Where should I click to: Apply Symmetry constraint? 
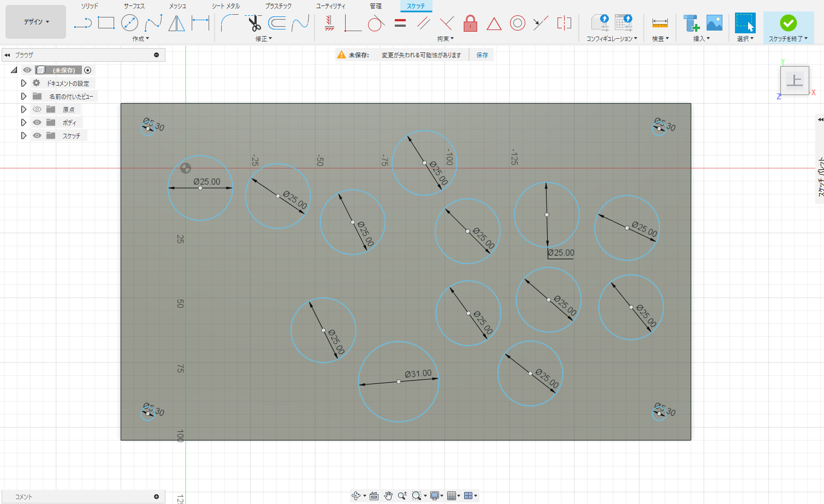(564, 23)
